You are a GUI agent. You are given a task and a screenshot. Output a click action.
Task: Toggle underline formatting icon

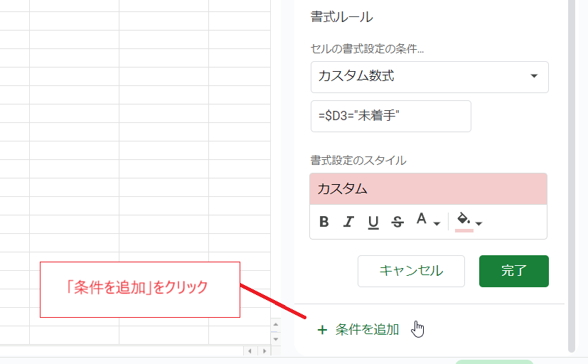373,223
